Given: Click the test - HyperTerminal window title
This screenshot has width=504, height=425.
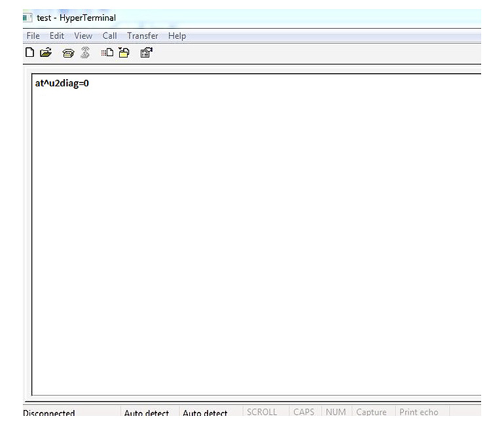Looking at the screenshot, I should coord(76,18).
